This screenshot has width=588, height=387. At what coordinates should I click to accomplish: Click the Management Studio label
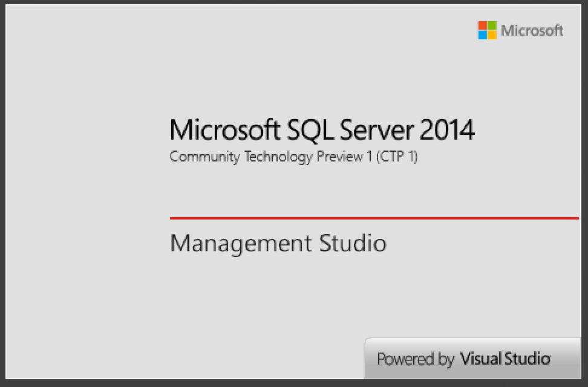coord(278,243)
